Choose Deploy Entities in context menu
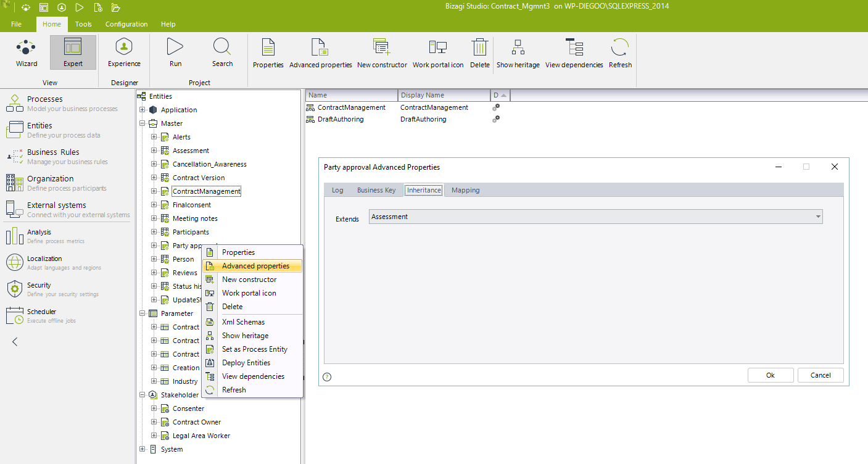This screenshot has width=868, height=464. 252,363
